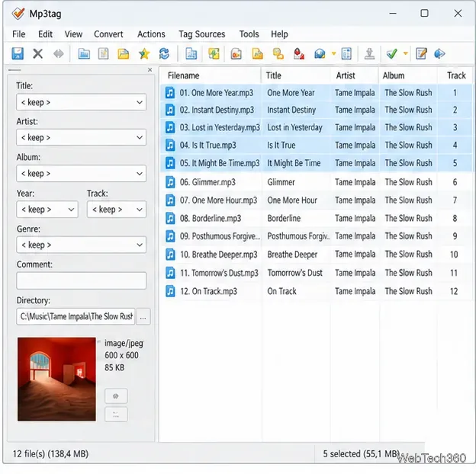Click the status bar text '12 file(s) (138,4 MB)'
Screen dimensions: 476x474
[50, 453]
